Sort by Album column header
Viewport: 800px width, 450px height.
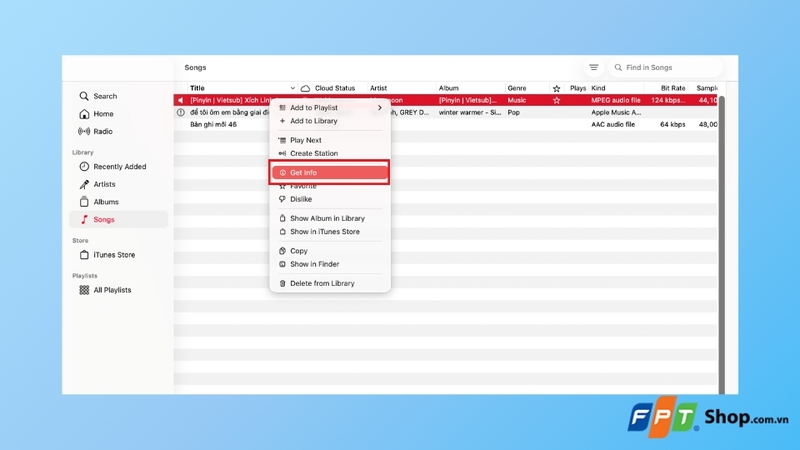[448, 88]
